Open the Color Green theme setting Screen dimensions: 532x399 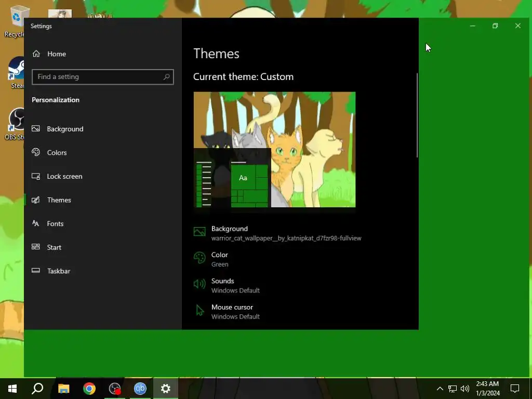coord(211,260)
